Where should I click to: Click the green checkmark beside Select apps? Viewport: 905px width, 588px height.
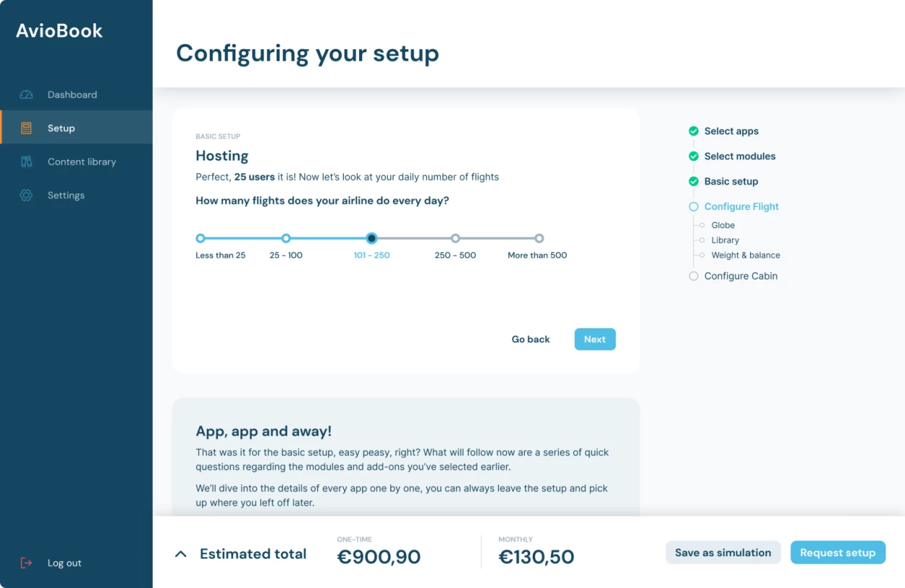(694, 131)
